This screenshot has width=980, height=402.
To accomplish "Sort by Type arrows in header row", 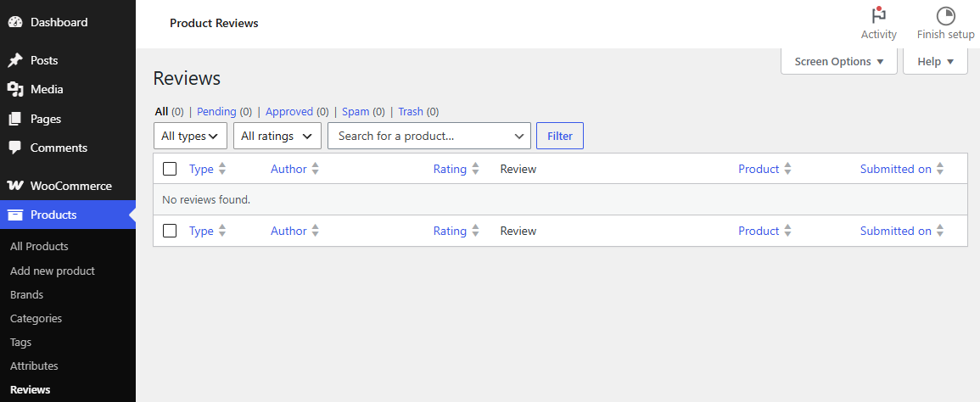I will [221, 169].
